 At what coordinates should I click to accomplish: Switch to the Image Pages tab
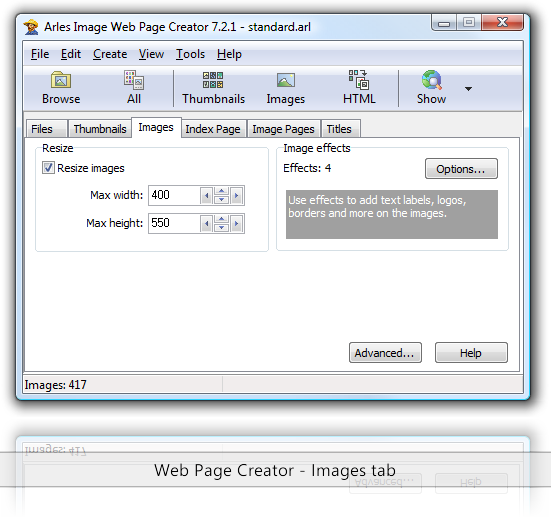pos(283,129)
